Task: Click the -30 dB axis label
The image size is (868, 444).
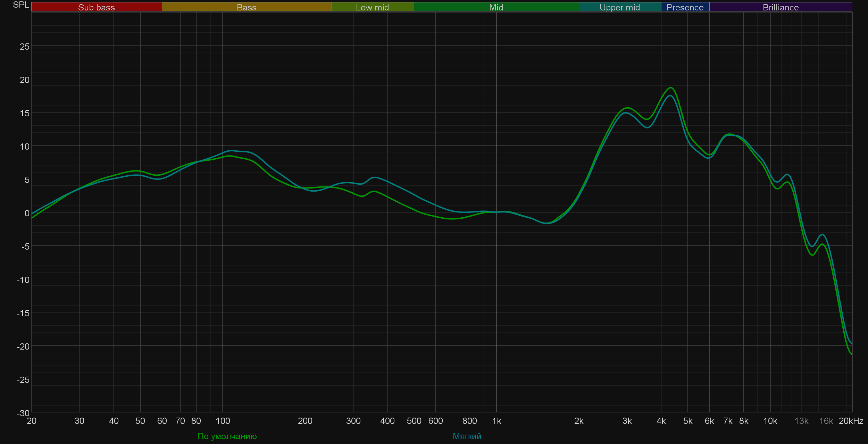Action: (x=23, y=413)
